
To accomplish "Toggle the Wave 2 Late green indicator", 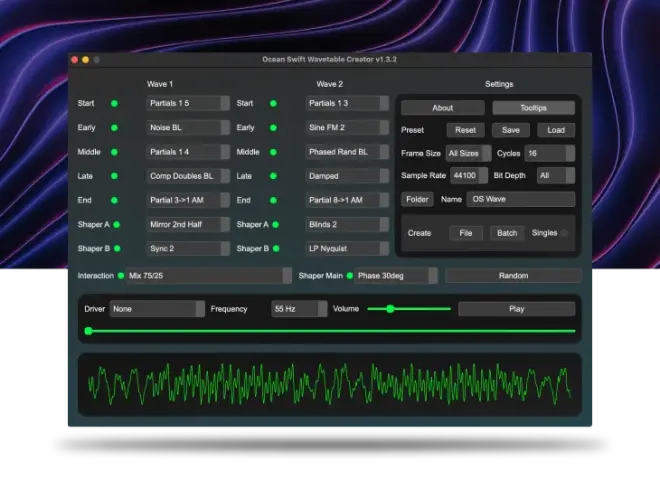I will click(273, 176).
